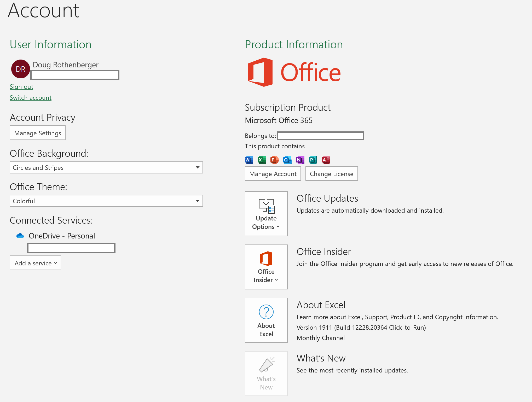532x402 pixels.
Task: Click the Belongs to email box
Action: pyautogui.click(x=321, y=136)
